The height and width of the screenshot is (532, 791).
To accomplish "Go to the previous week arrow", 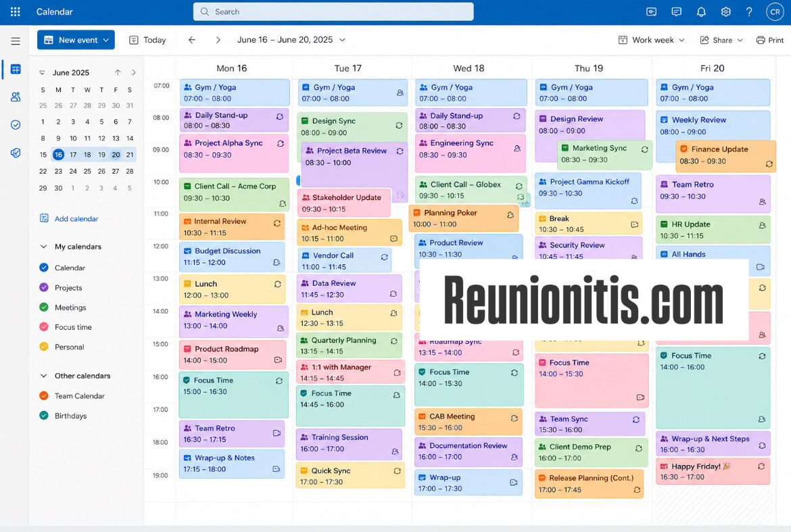I will pos(192,40).
